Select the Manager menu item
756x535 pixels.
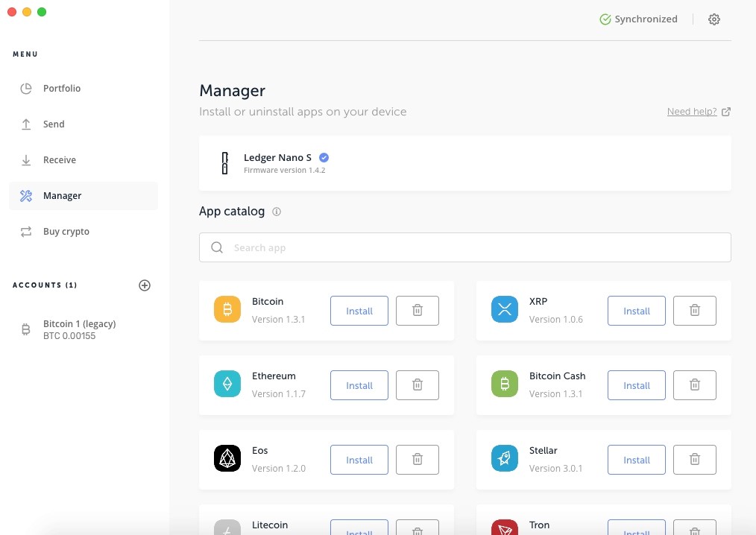(83, 196)
